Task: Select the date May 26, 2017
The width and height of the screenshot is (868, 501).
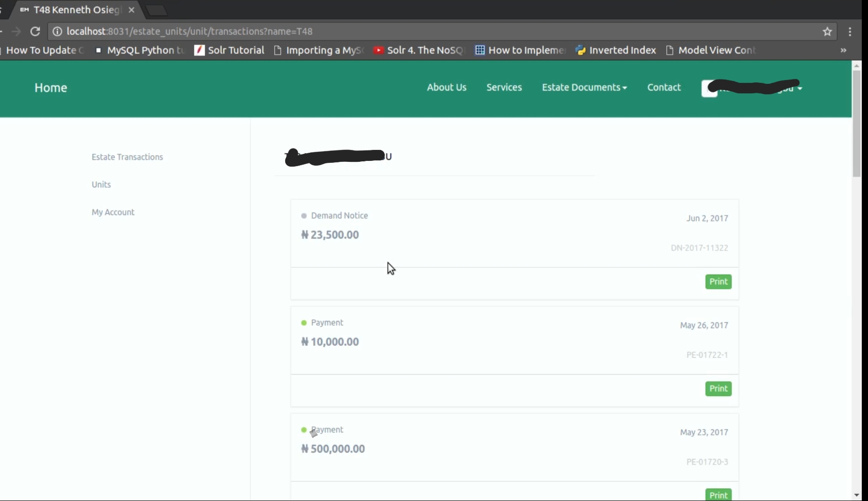Action: pos(704,325)
